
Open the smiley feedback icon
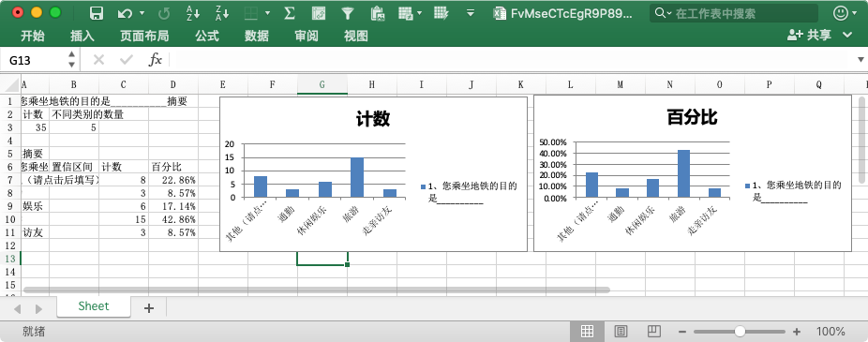coord(841,13)
